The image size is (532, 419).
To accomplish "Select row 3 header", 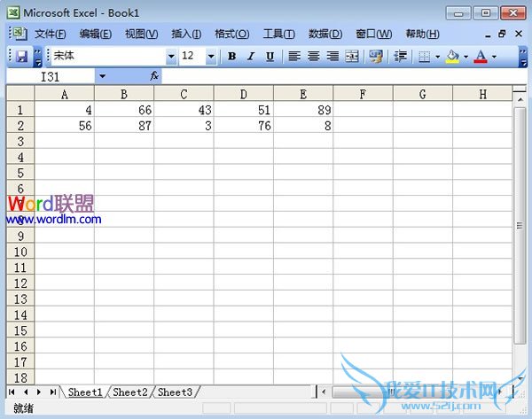I will pyautogui.click(x=20, y=141).
